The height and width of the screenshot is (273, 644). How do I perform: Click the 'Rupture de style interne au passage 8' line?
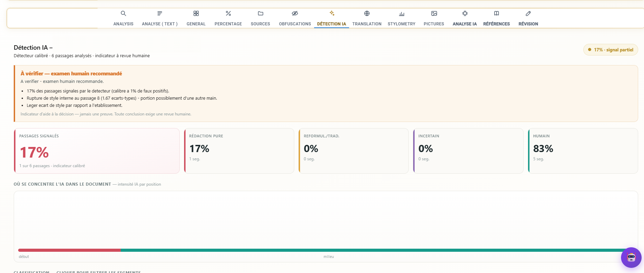(122, 98)
